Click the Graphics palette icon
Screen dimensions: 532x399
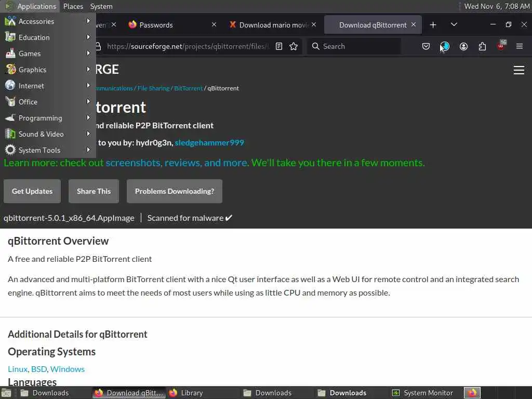(x=10, y=69)
